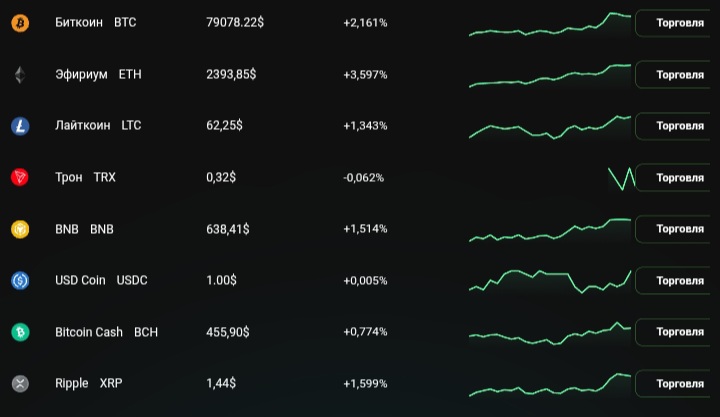Click the Bitcoin price sparkline chart
The image size is (720, 417).
click(x=550, y=25)
